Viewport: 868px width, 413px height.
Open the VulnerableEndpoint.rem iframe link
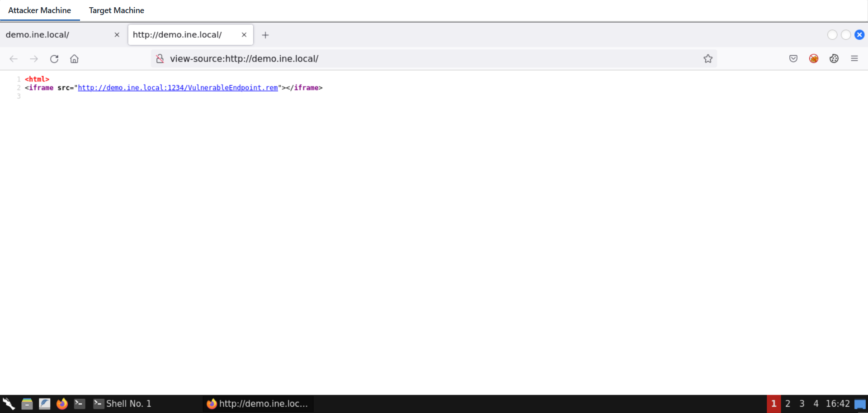click(x=178, y=88)
